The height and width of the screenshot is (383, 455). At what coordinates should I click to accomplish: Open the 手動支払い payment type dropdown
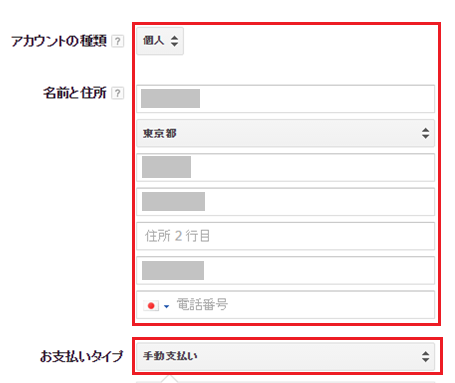click(286, 356)
